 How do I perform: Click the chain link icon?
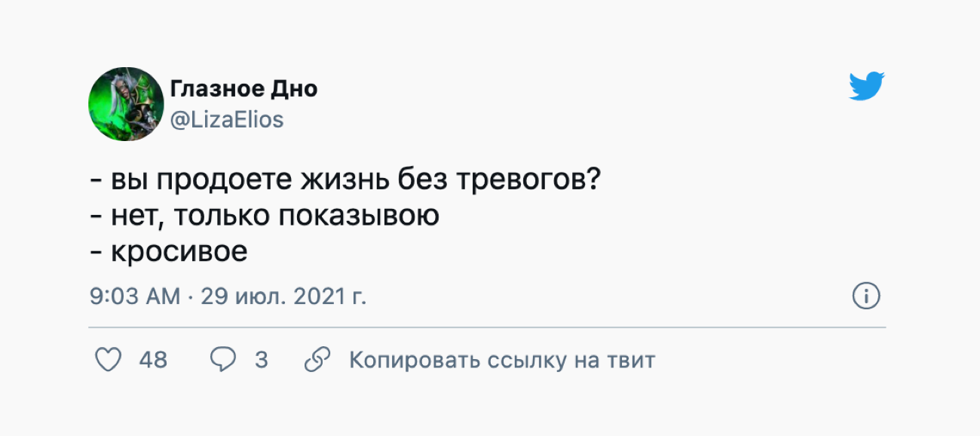click(317, 360)
